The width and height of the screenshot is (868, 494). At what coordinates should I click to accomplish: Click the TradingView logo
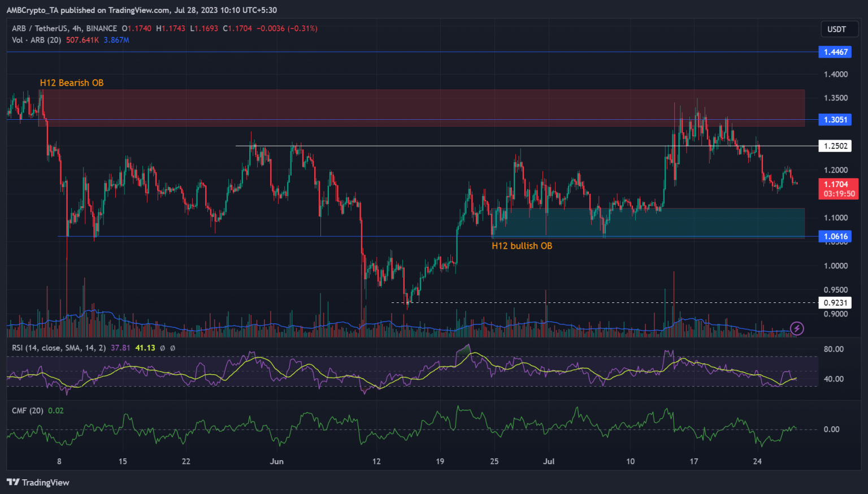click(38, 482)
